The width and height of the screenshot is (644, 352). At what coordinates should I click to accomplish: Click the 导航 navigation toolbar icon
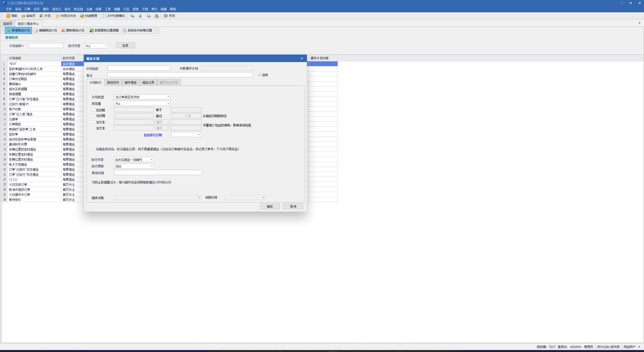point(8,16)
